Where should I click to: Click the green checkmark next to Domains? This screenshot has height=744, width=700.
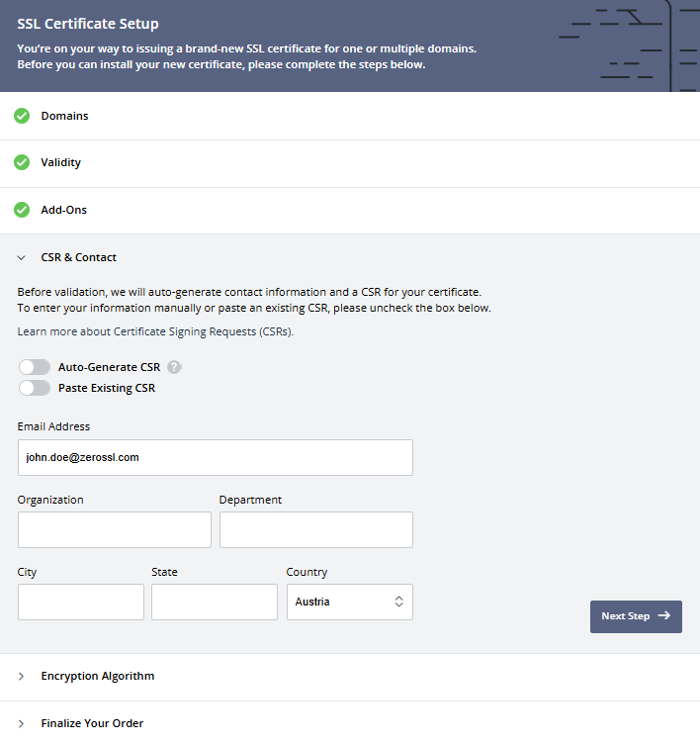click(x=22, y=116)
